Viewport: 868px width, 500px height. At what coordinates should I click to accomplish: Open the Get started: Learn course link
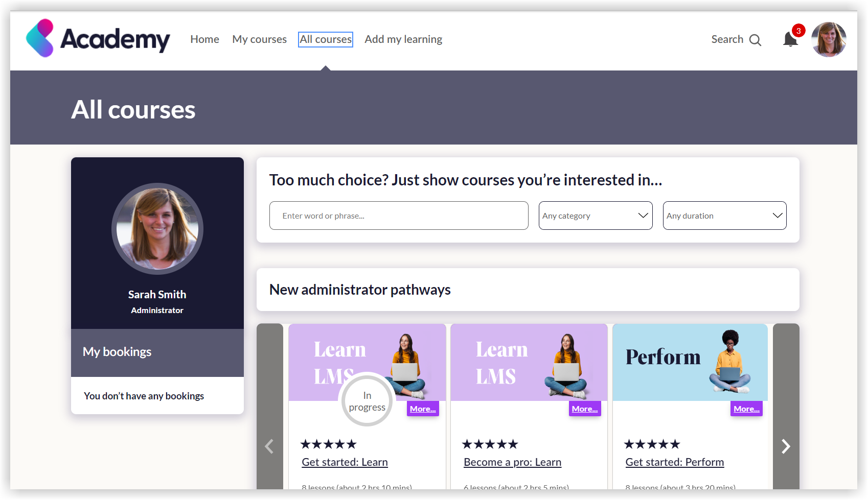344,462
